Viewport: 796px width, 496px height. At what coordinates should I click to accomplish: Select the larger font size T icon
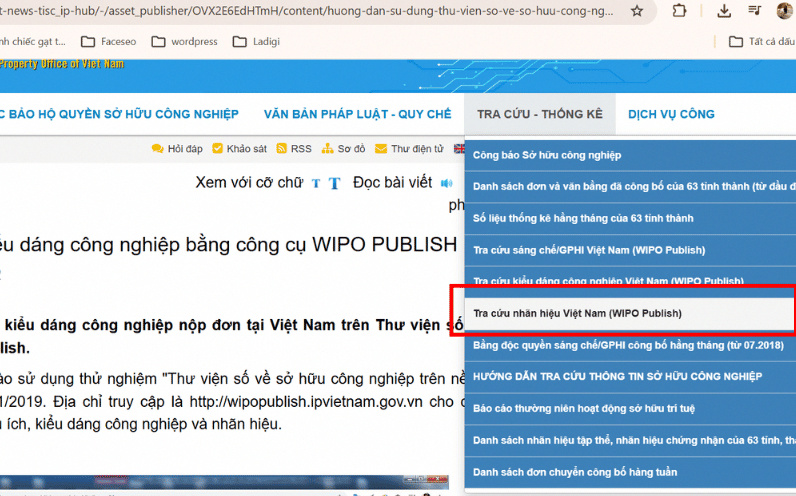point(334,183)
